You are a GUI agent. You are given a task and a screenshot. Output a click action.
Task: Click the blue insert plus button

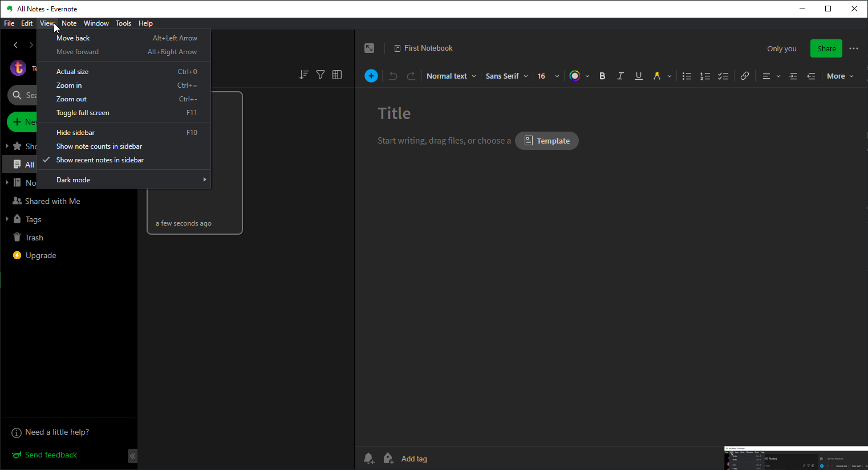(371, 76)
